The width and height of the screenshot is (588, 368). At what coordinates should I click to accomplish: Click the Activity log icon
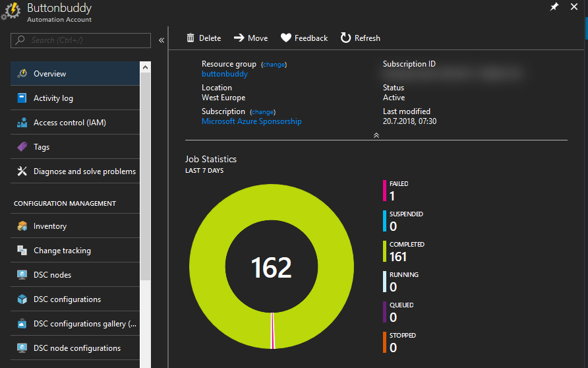click(x=22, y=98)
